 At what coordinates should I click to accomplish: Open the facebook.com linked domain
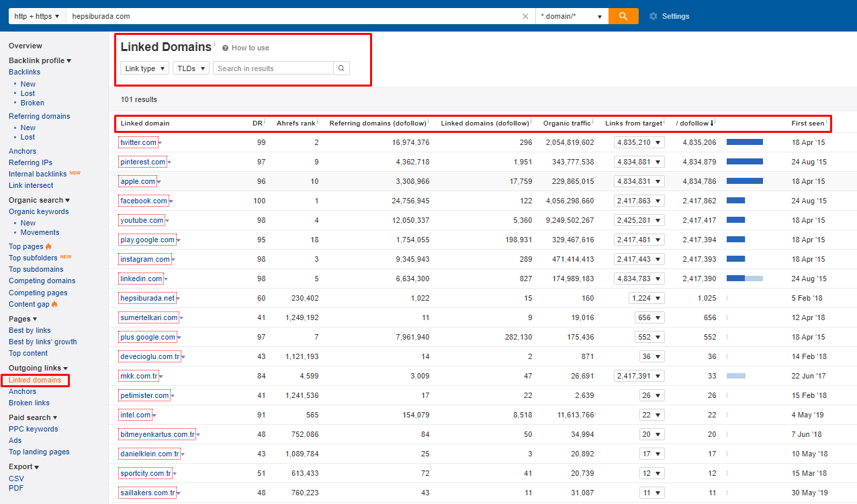click(x=144, y=201)
